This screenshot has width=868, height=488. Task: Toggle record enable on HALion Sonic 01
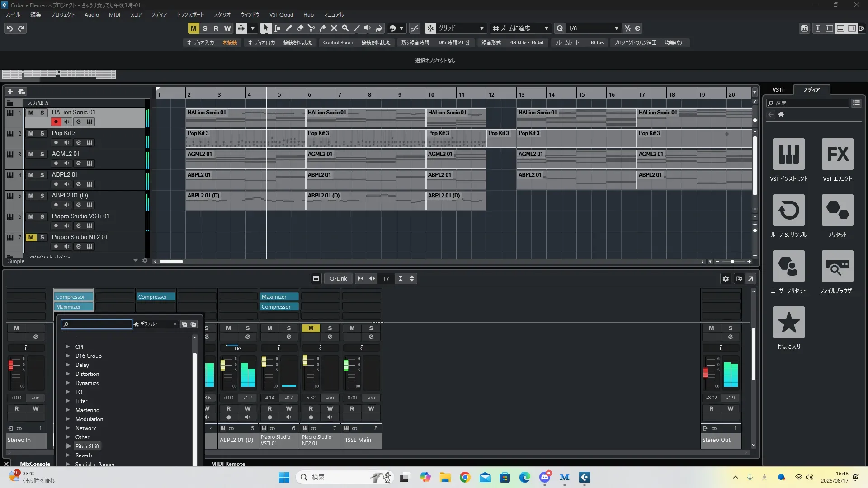point(56,122)
